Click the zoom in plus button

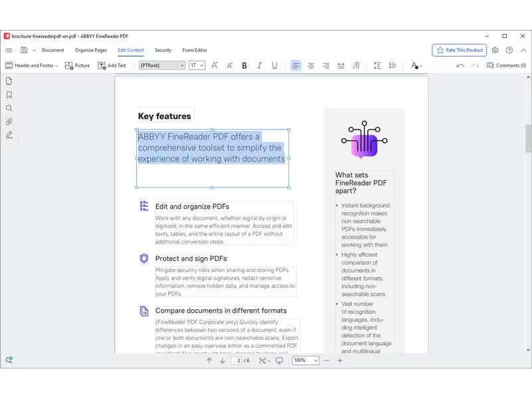[340, 360]
